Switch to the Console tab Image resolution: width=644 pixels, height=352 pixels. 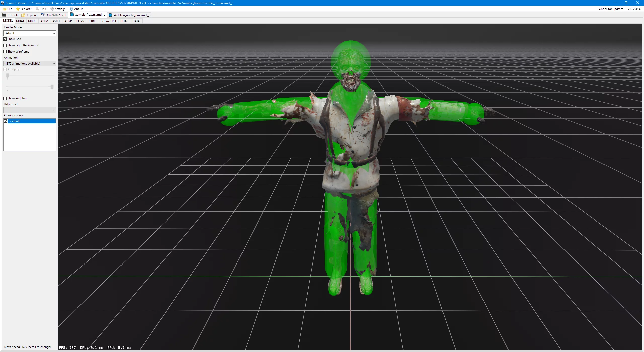pos(10,15)
